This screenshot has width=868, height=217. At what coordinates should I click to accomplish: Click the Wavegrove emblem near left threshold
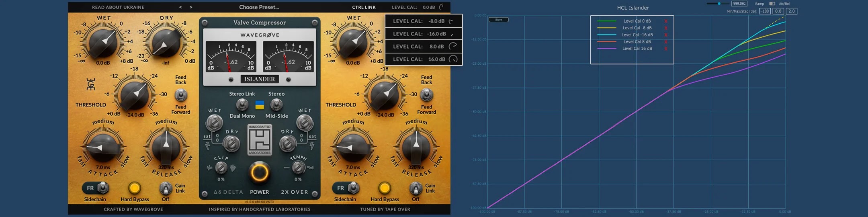(91, 85)
